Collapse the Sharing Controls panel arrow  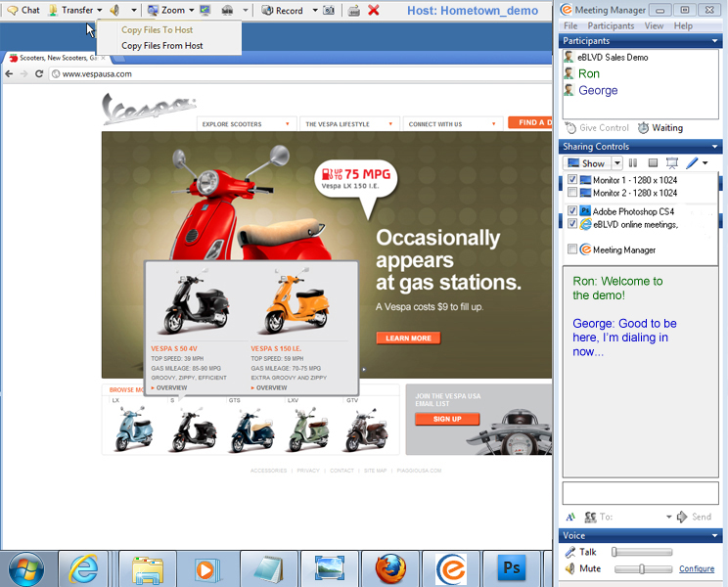(714, 147)
